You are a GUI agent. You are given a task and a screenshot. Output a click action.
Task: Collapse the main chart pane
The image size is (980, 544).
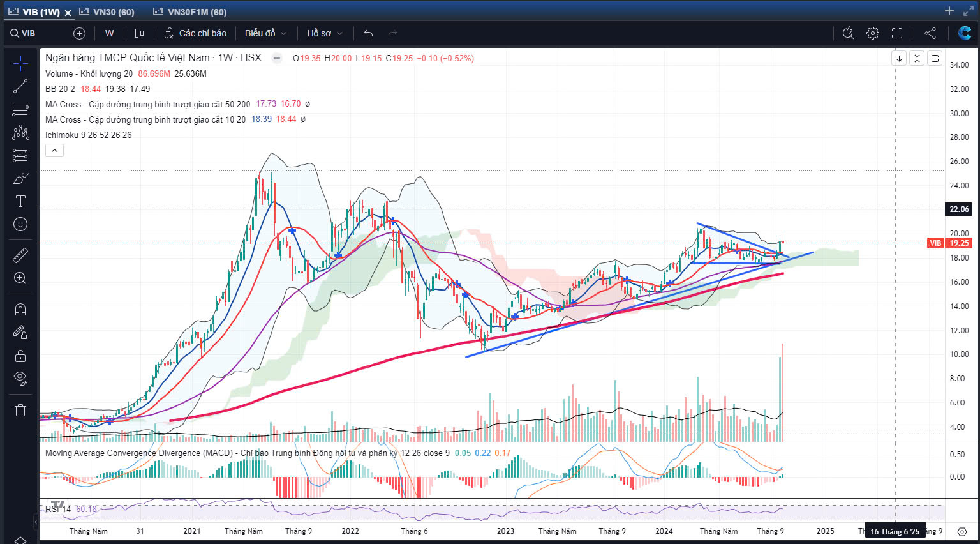(917, 58)
